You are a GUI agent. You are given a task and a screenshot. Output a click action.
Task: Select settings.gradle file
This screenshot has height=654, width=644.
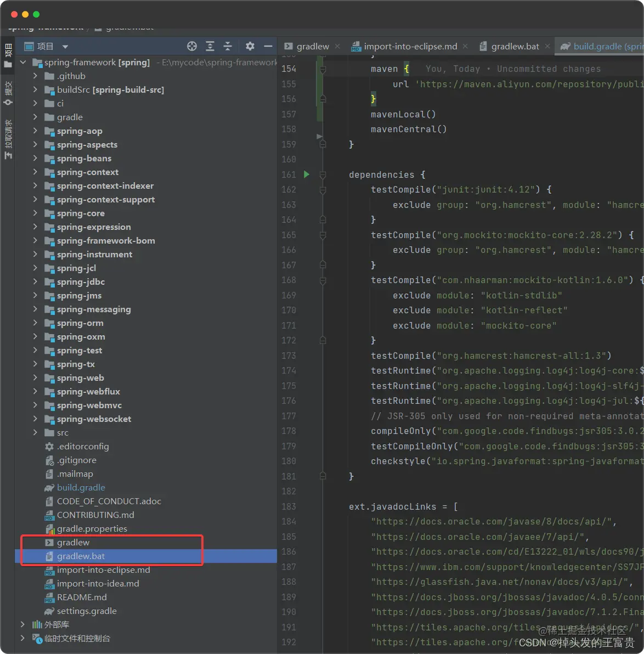(87, 611)
